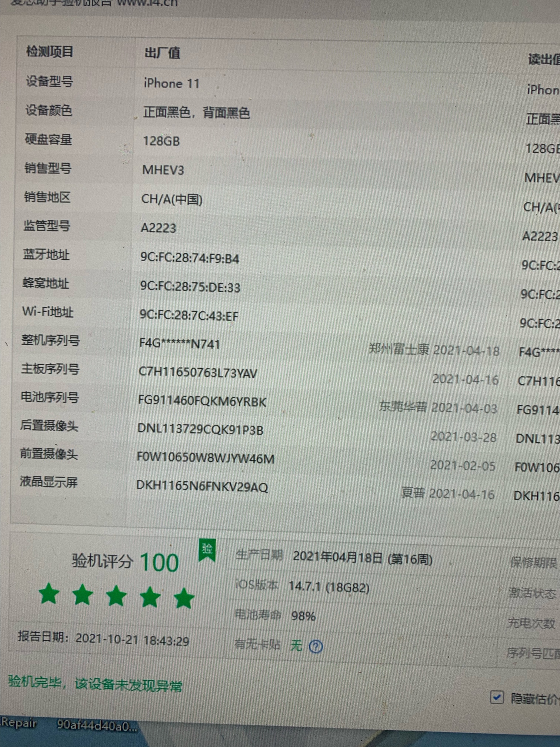The width and height of the screenshot is (560, 747).
Task: Select the taskbar item 90af44d40a0...
Action: (97, 726)
